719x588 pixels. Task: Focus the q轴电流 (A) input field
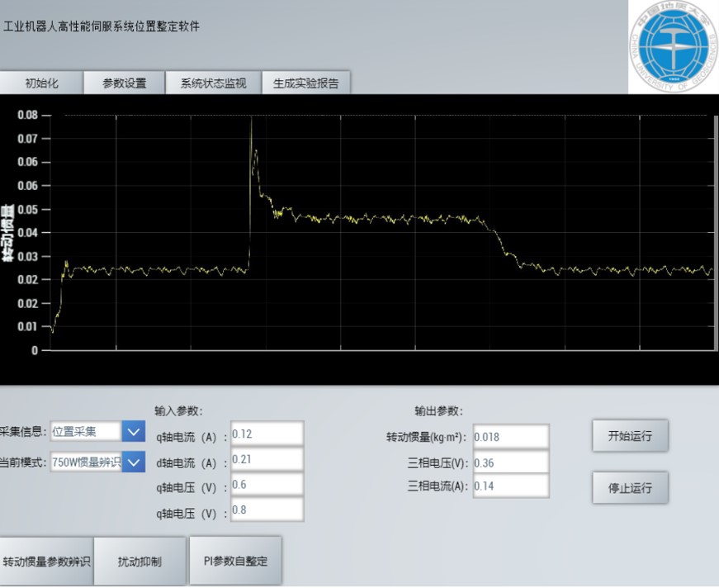267,434
